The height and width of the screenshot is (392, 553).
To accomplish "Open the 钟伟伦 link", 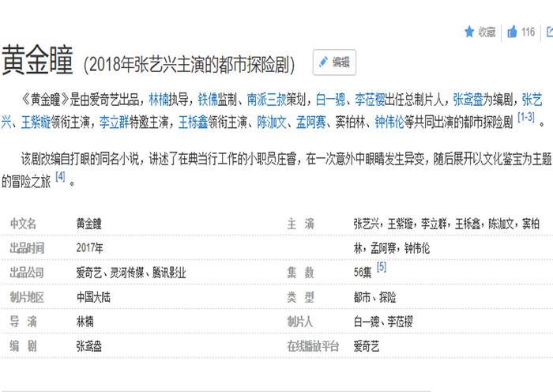I will coord(389,122).
